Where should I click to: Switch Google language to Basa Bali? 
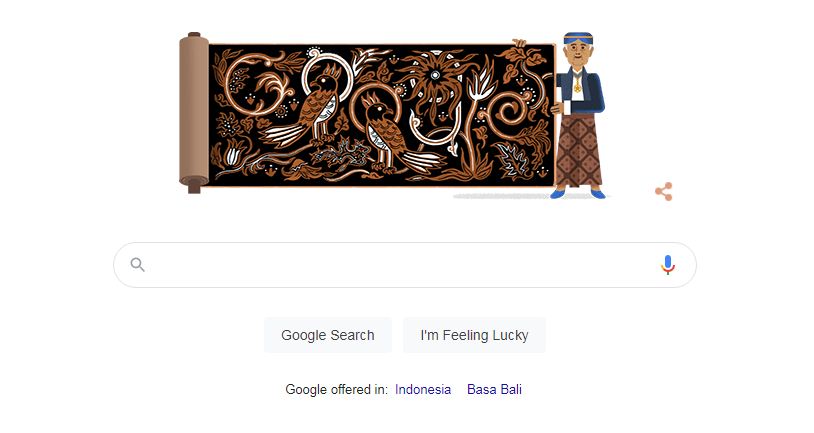tap(494, 389)
